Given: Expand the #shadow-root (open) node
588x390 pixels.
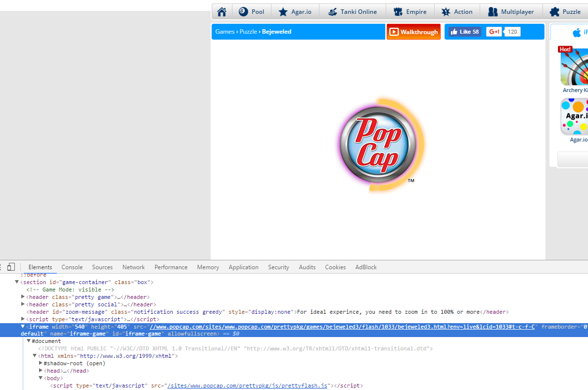Looking at the screenshot, I should (x=41, y=363).
